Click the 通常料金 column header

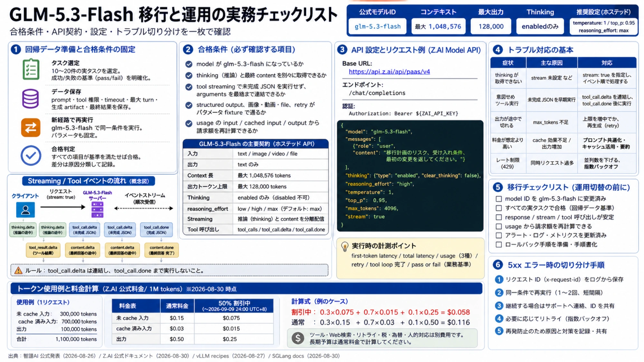177,306
